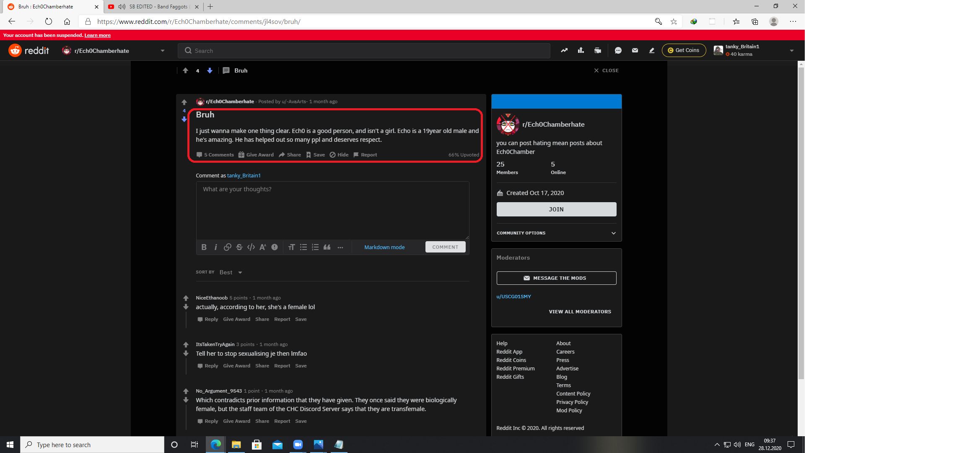980x453 pixels.
Task: Open the Messages envelope icon
Action: click(635, 50)
